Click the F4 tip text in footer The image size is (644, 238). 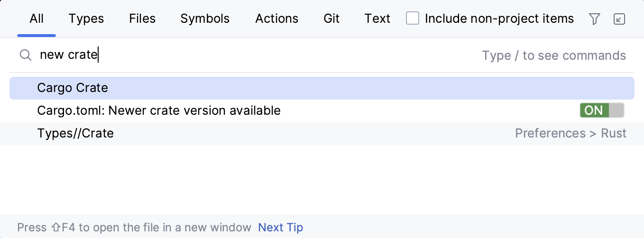[x=134, y=228]
